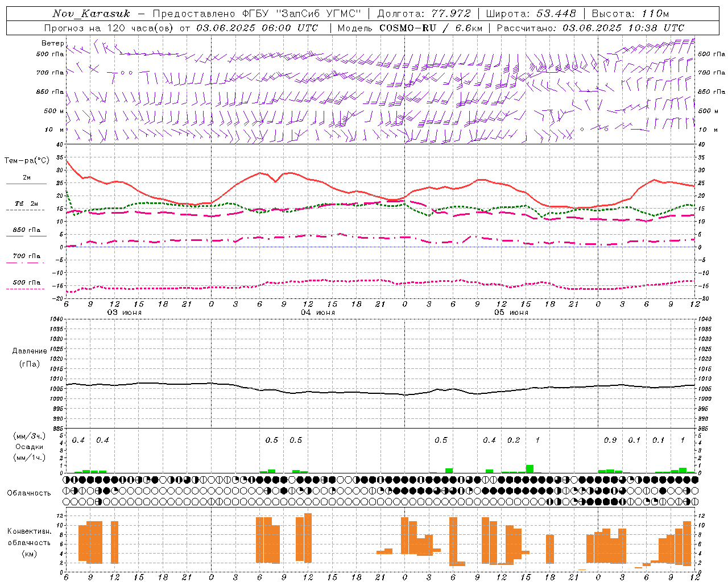The width and height of the screenshot is (728, 582).
Task: Select the '0.9' three-hour precipitation value
Action: click(610, 440)
